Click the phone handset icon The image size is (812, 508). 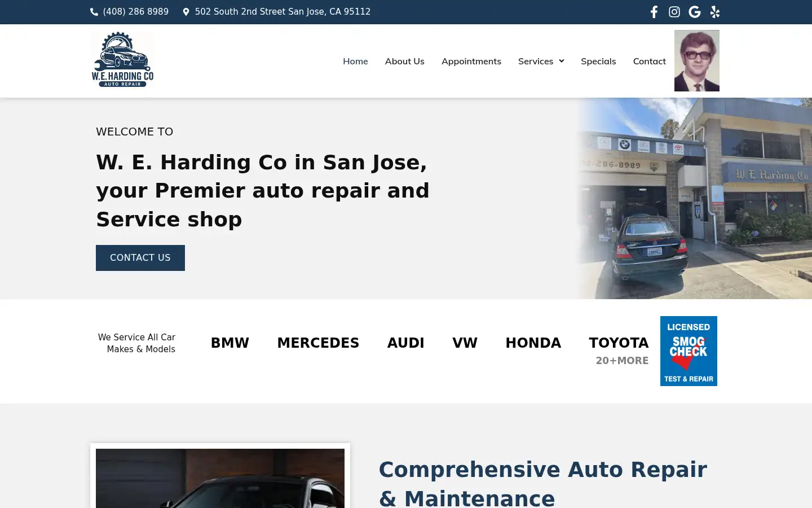pos(94,12)
